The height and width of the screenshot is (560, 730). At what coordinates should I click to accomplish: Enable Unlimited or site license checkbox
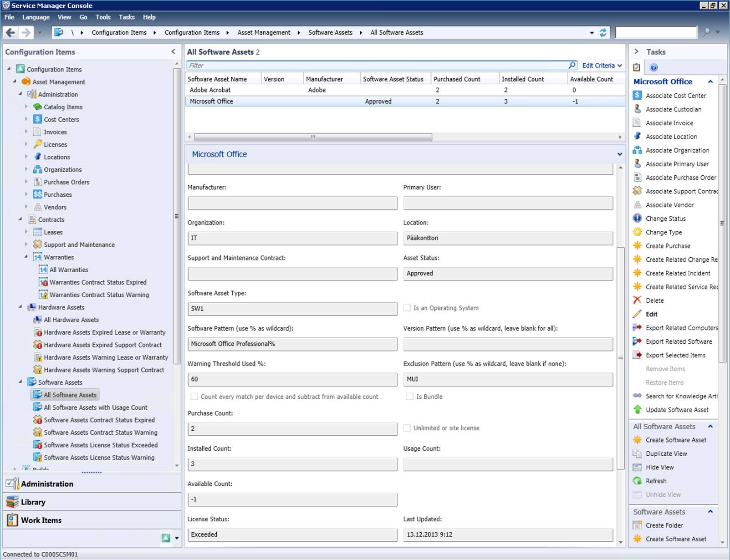tap(407, 428)
